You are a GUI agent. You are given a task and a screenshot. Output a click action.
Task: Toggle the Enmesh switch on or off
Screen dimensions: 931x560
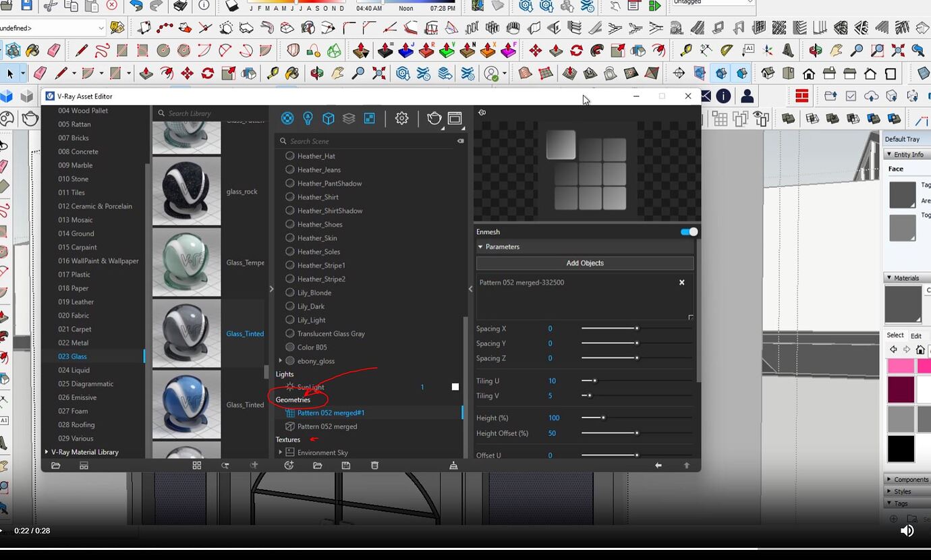click(689, 231)
